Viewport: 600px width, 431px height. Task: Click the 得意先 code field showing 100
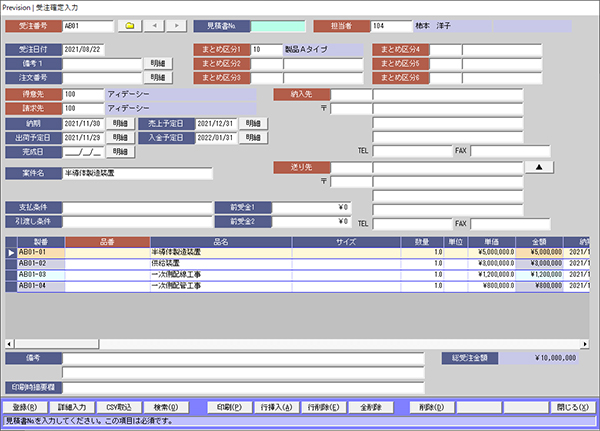(x=83, y=94)
